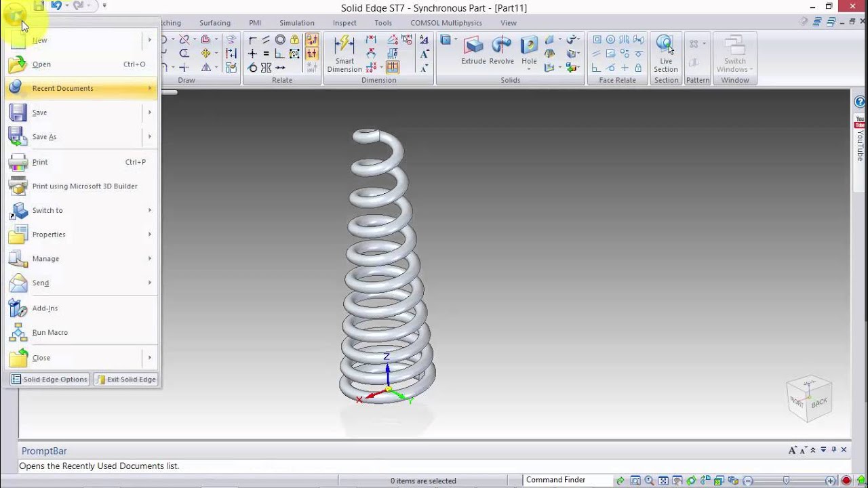Click the Zoom magnifier icon in status bar

(x=649, y=481)
